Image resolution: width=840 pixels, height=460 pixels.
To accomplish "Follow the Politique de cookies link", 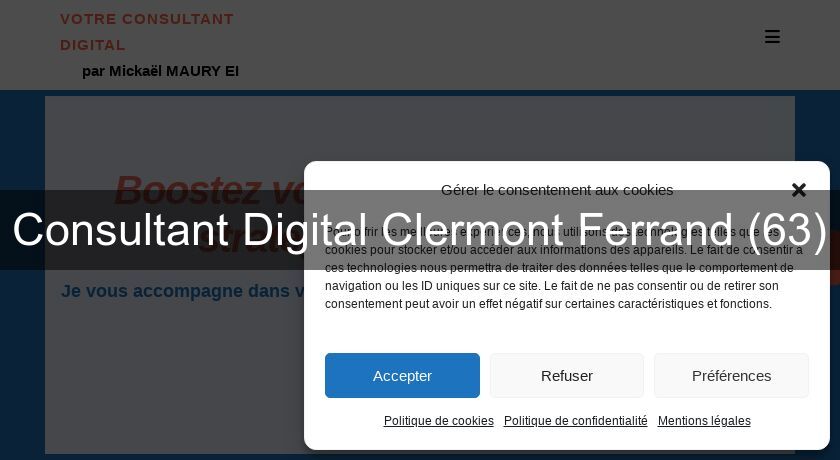I will pos(439,421).
